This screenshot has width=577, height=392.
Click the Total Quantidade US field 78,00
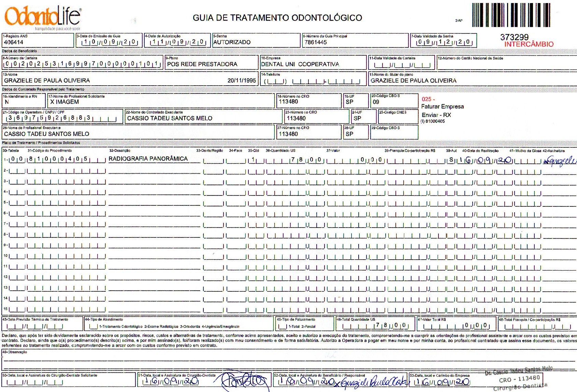(375, 324)
